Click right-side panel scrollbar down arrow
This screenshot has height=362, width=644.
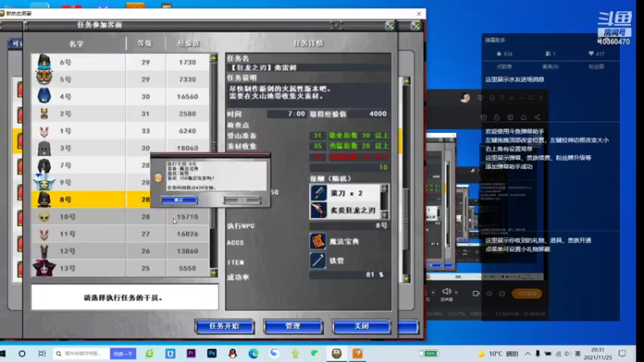407,278
